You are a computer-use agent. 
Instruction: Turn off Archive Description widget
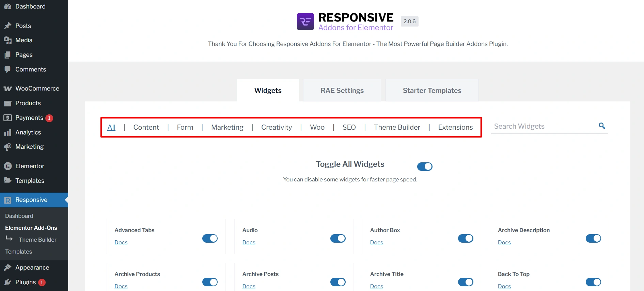(x=593, y=238)
